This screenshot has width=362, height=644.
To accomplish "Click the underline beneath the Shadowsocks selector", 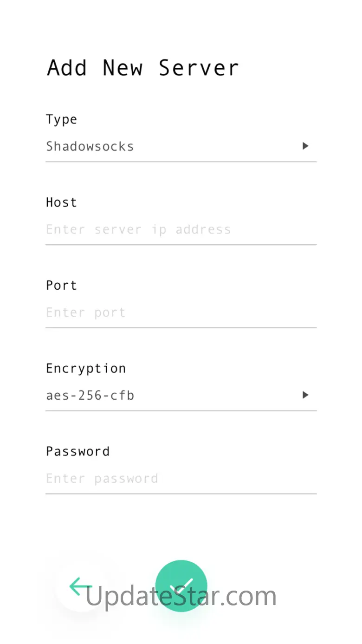I will (x=181, y=162).
